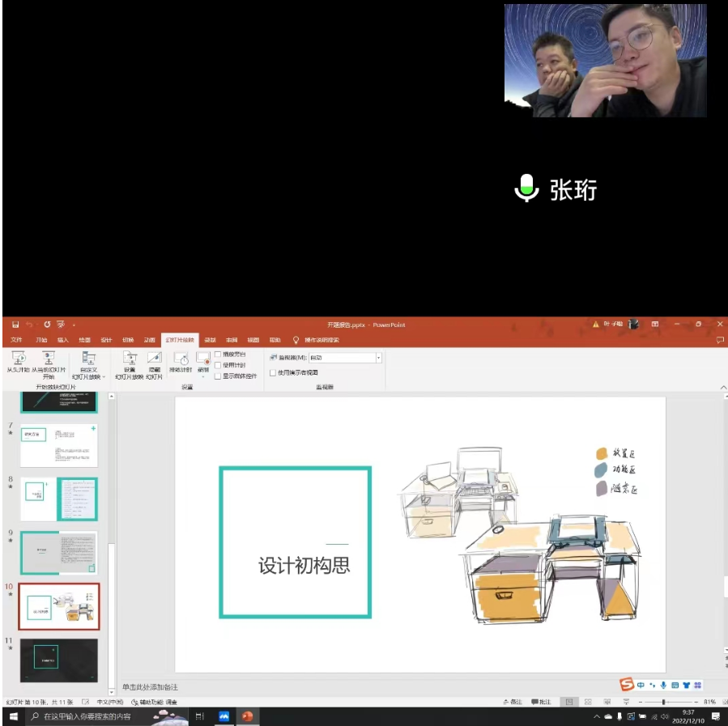Image resolution: width=728 pixels, height=726 pixels.
Task: Toggle the Play Narrations (播放旁白) checkbox
Action: click(x=218, y=355)
